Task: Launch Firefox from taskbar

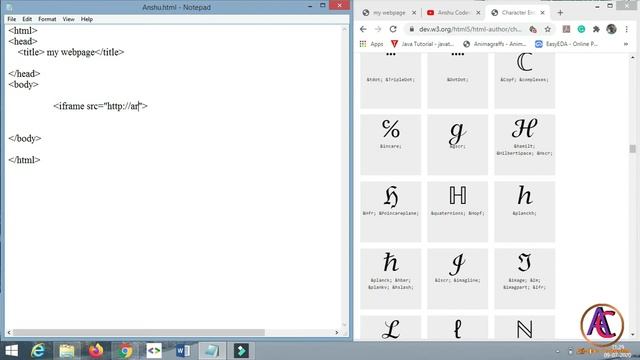Action: click(96, 351)
